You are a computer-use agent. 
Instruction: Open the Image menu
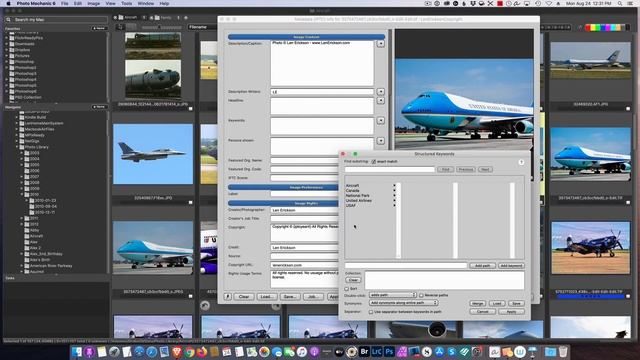tap(93, 3)
